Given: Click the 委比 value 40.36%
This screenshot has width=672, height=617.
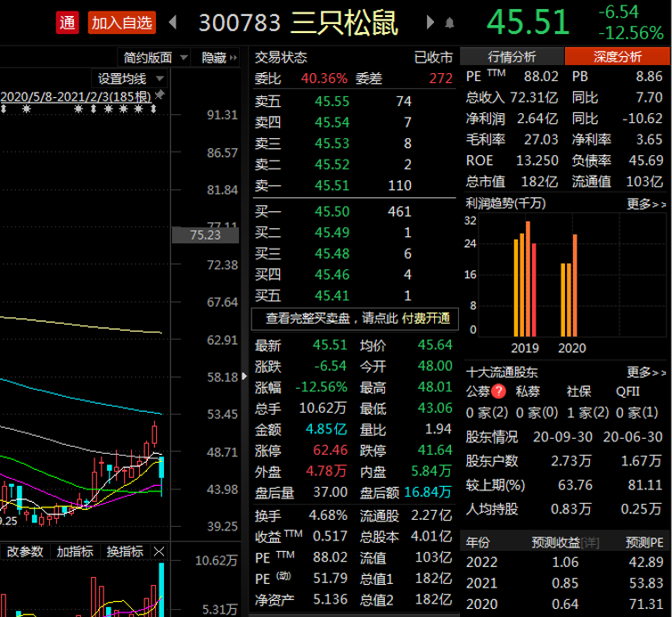Looking at the screenshot, I should [324, 78].
